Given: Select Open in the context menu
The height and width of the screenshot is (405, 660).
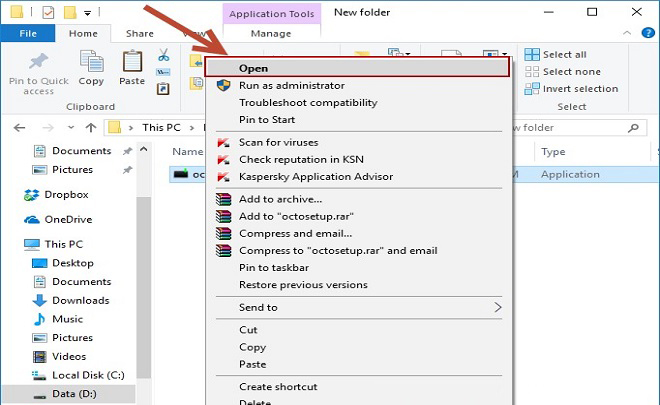Looking at the screenshot, I should pos(357,68).
